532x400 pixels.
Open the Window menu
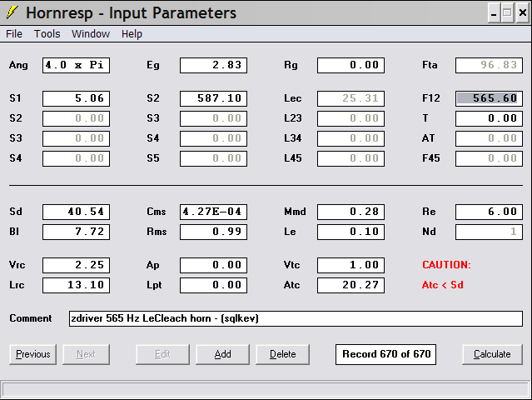pyautogui.click(x=91, y=34)
